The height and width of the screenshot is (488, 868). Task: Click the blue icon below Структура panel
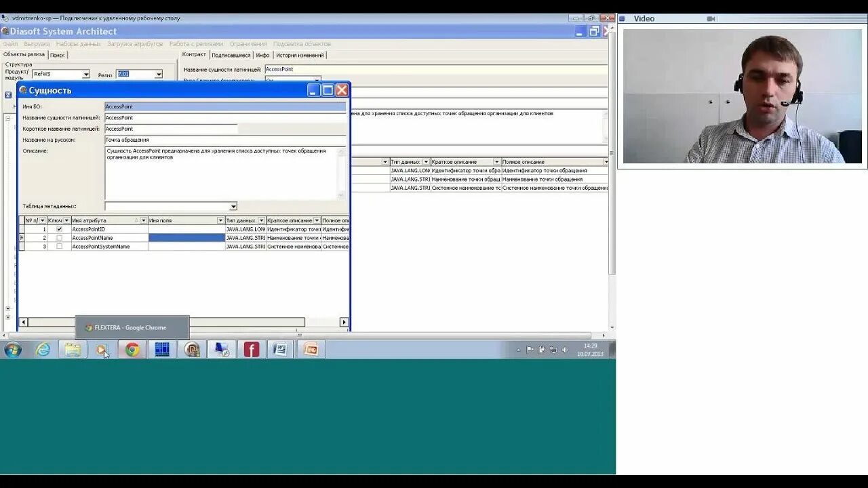(8, 96)
